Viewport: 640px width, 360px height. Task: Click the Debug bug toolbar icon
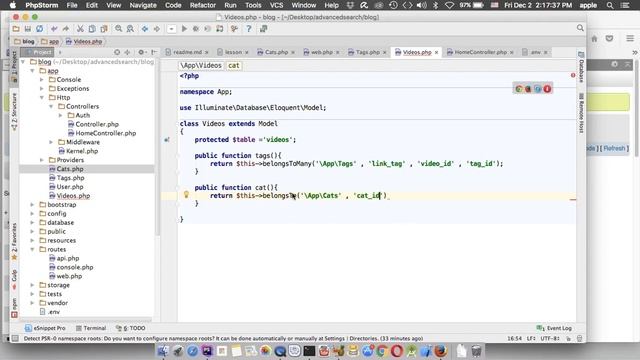coord(196,29)
